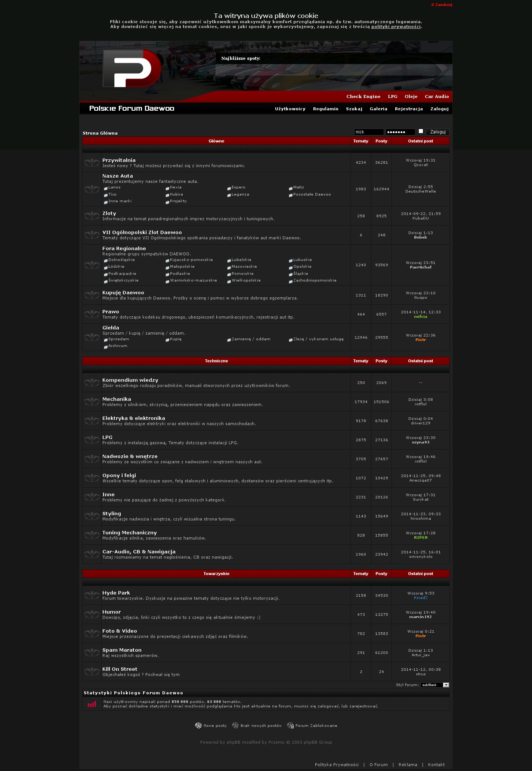532x771 pixels.
Task: Close the cookie banner with X Zamknij
Action: 441,5
